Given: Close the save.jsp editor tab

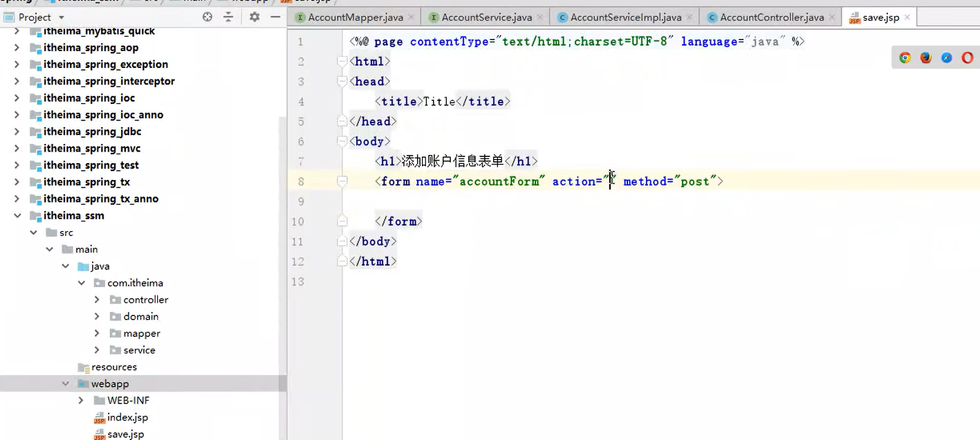Looking at the screenshot, I should pos(906,17).
